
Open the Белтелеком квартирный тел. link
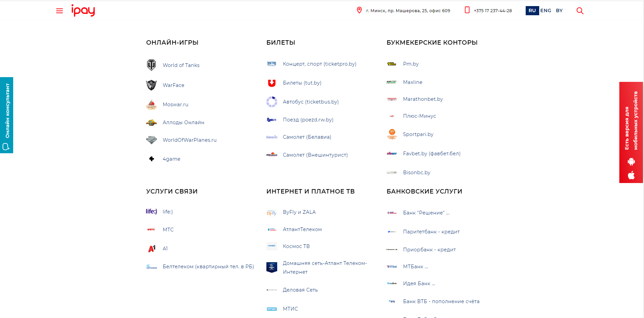(208, 267)
